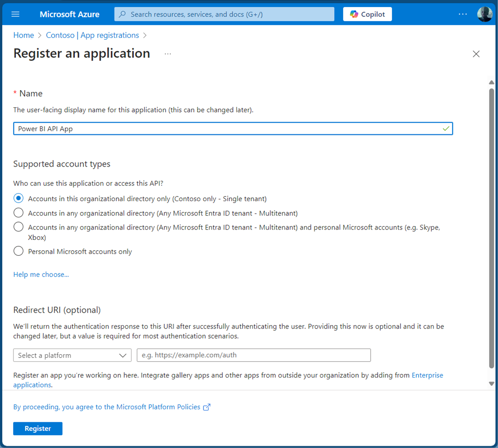Close the Register an application pane

point(476,54)
